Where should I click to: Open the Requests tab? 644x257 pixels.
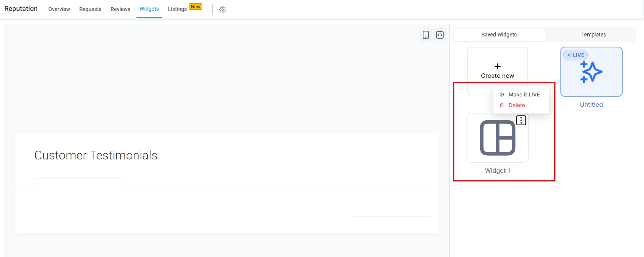click(x=90, y=9)
